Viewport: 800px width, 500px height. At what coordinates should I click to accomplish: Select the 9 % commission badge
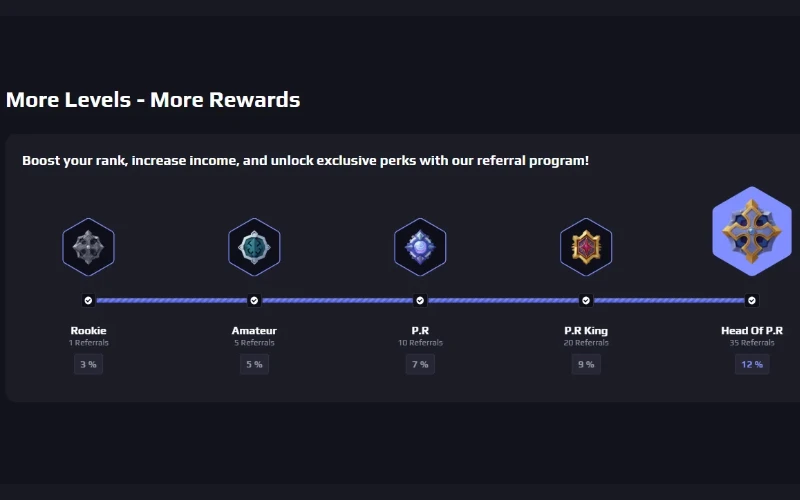click(586, 364)
